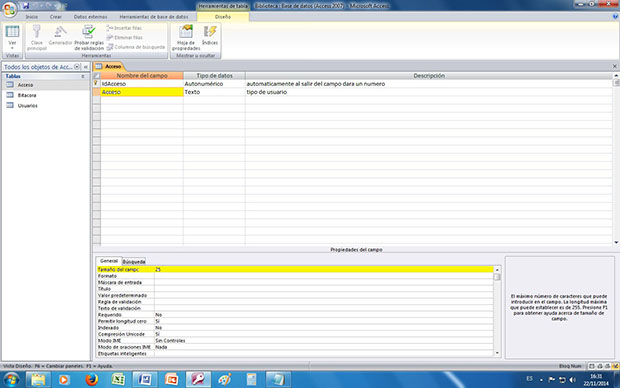Click the Tamaño del campo value 25
Image resolution: width=620 pixels, height=388 pixels.
click(x=324, y=269)
